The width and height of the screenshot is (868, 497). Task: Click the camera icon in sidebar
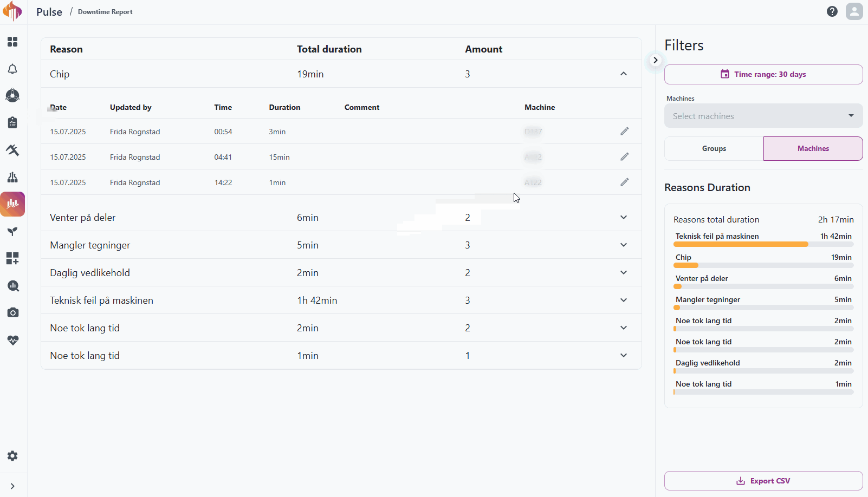click(x=12, y=313)
